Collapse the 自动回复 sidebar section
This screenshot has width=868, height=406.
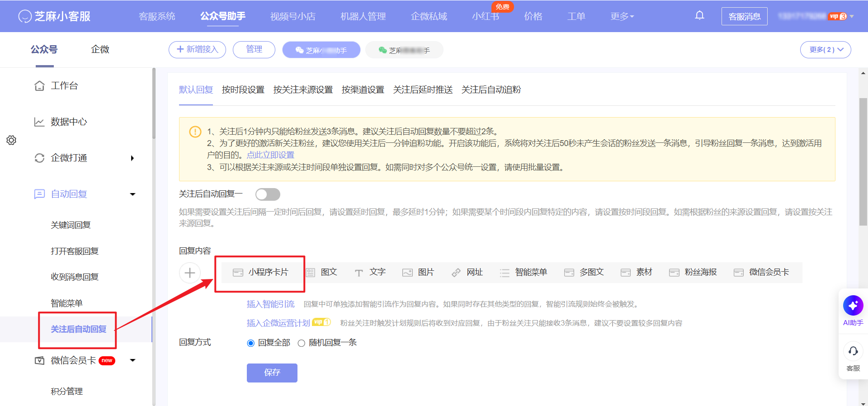[132, 194]
